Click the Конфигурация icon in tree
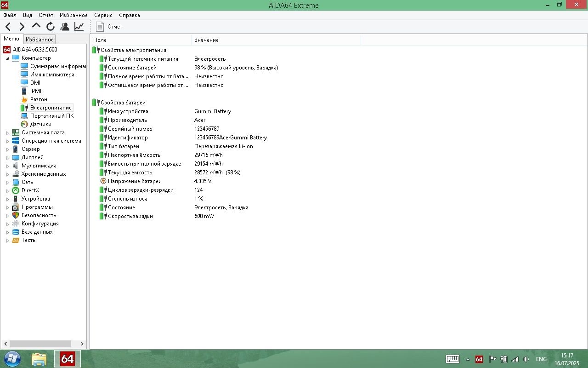Viewport: 588px width, 368px height. 16,224
